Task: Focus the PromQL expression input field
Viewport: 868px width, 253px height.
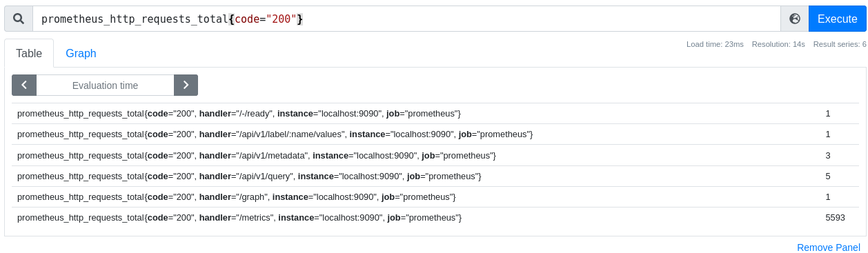Action: (x=406, y=19)
